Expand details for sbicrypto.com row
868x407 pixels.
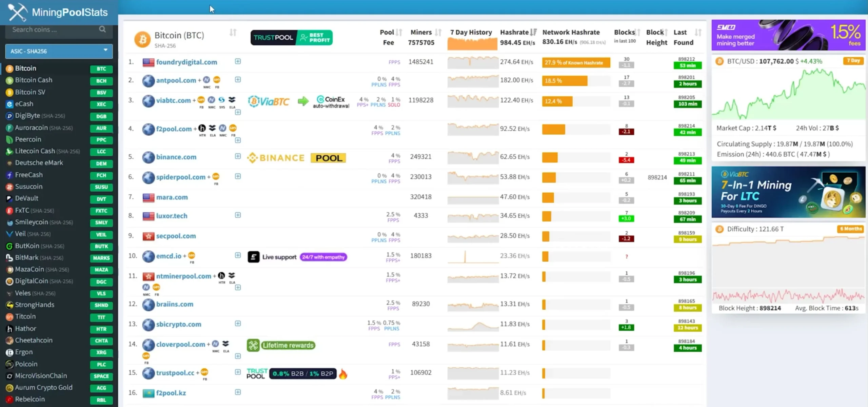click(x=238, y=324)
